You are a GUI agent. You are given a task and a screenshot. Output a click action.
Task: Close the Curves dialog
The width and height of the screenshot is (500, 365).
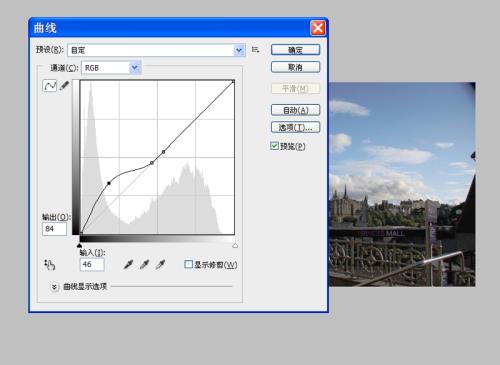coord(318,28)
